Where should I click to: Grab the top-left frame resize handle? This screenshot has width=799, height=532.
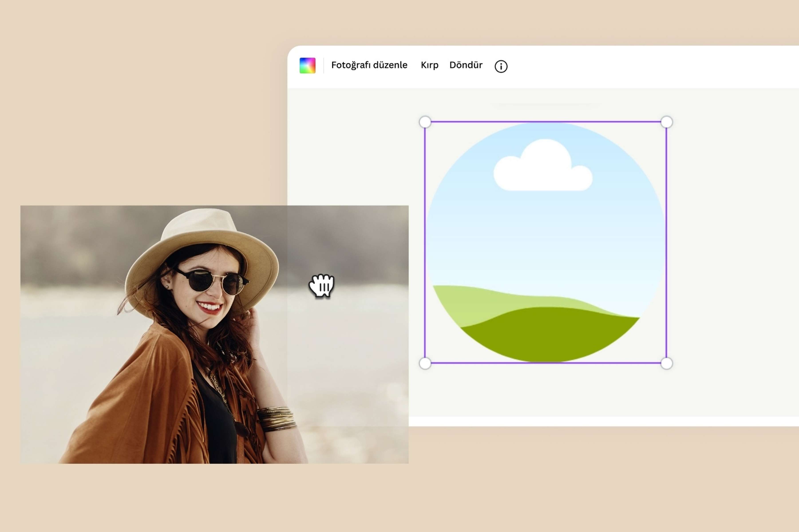tap(425, 122)
